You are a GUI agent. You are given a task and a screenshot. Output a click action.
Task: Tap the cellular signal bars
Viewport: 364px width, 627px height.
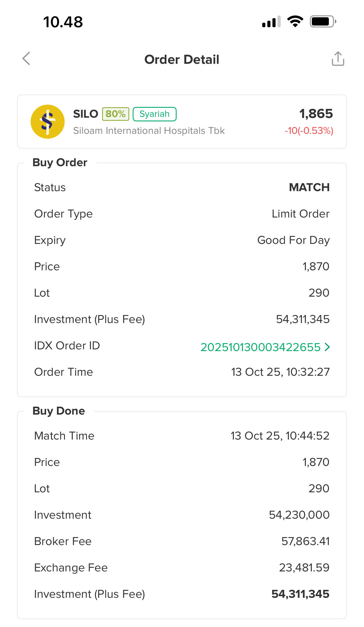pos(271,22)
